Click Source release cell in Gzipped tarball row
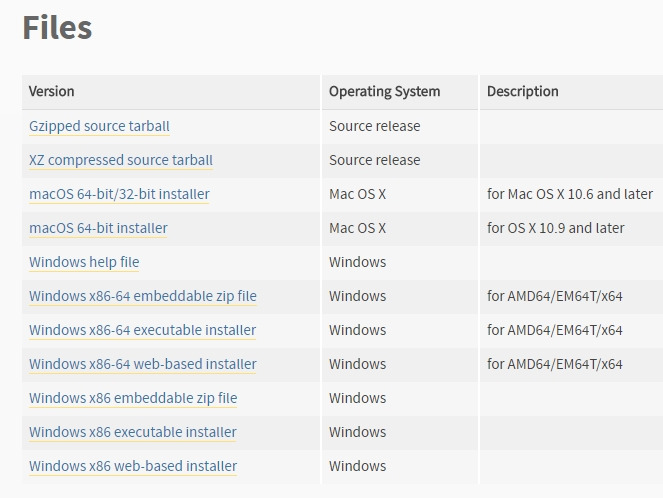663x498 pixels. click(374, 126)
